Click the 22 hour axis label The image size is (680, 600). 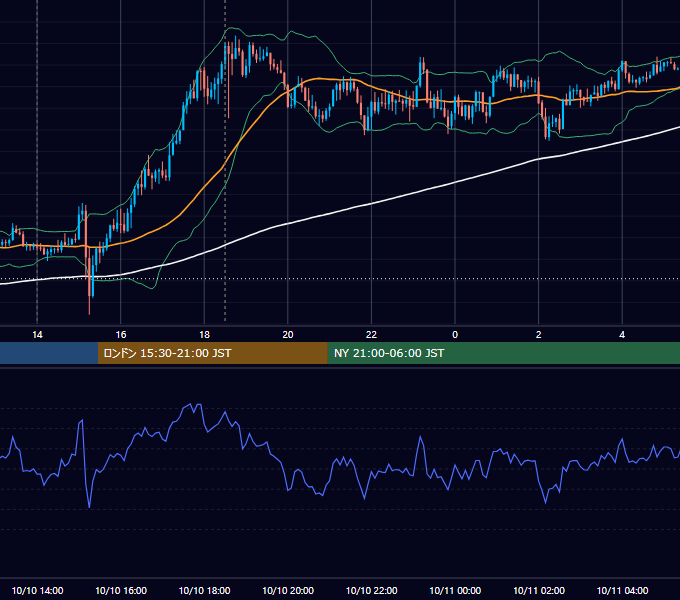point(371,335)
